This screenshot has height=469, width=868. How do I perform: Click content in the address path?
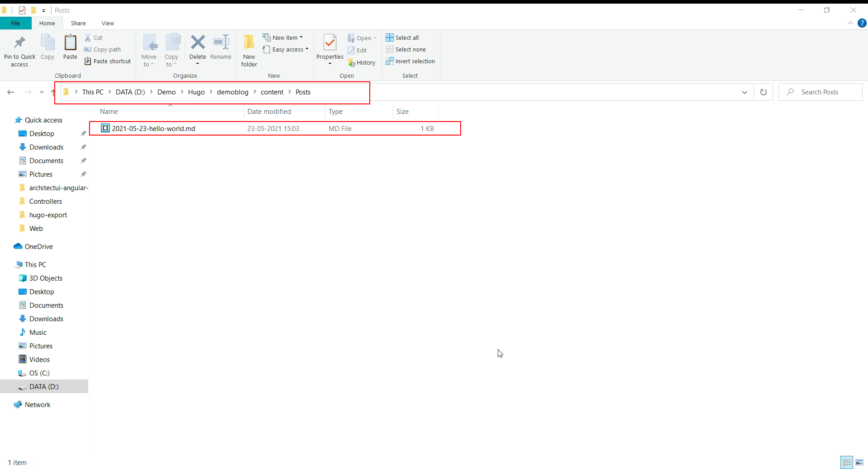(x=272, y=92)
